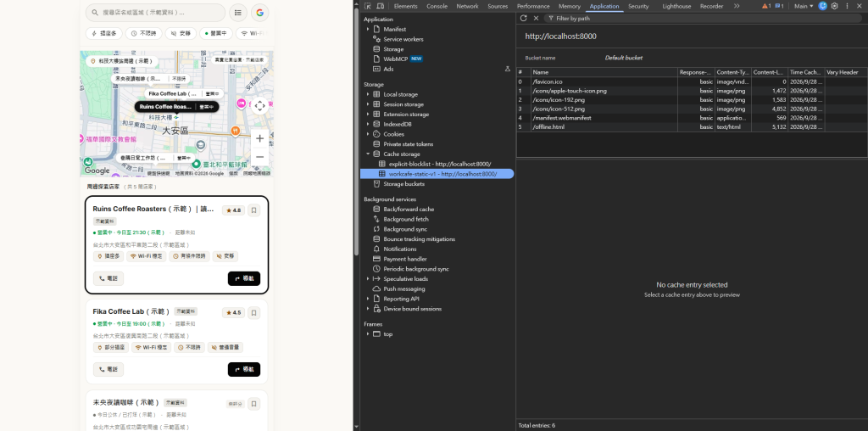868x431 pixels.
Task: Switch to the Console tab
Action: (x=437, y=6)
